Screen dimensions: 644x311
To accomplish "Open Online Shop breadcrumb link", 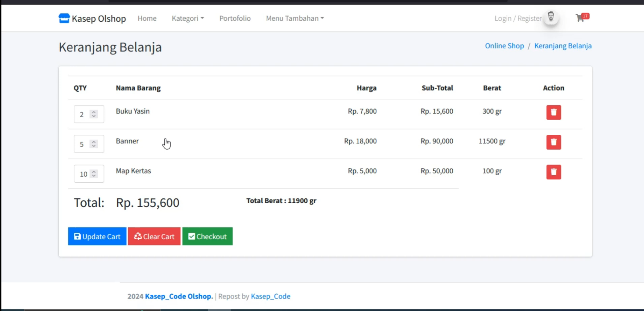I will (x=504, y=46).
